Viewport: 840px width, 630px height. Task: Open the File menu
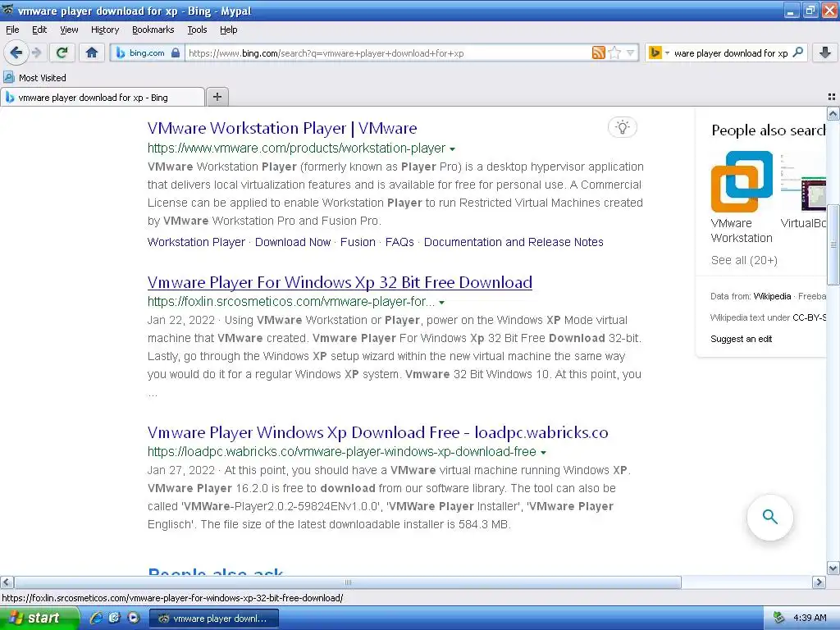tap(12, 30)
